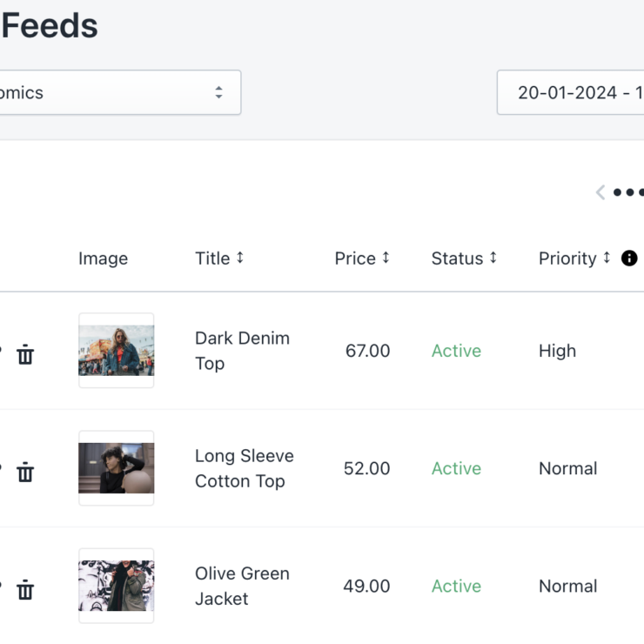Click the price 52.00
The height and width of the screenshot is (644, 644).
click(x=366, y=468)
